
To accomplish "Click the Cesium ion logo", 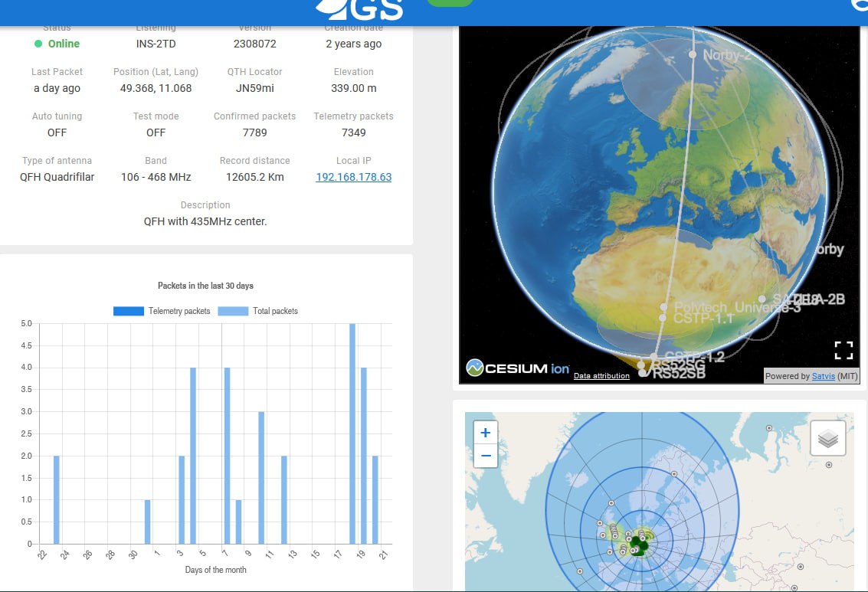I will pos(518,368).
